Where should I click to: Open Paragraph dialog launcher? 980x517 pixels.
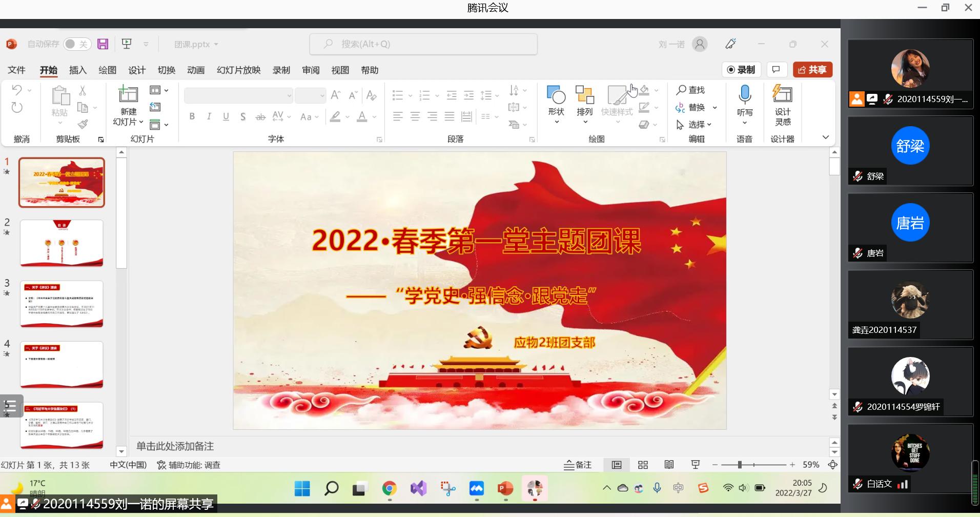[x=532, y=140]
